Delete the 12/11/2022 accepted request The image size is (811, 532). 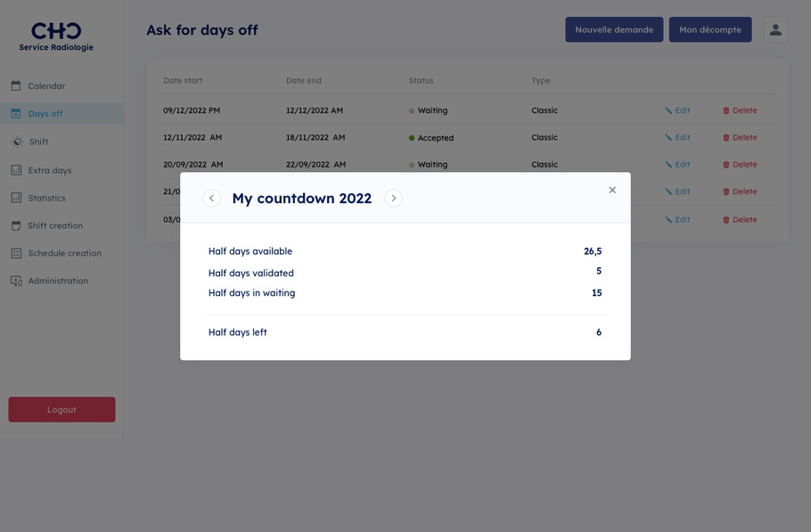click(739, 137)
